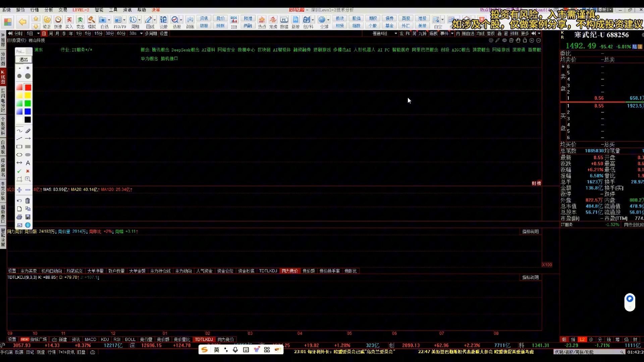Toggle the 60分 period button
The image size is (644, 362).
121,34
